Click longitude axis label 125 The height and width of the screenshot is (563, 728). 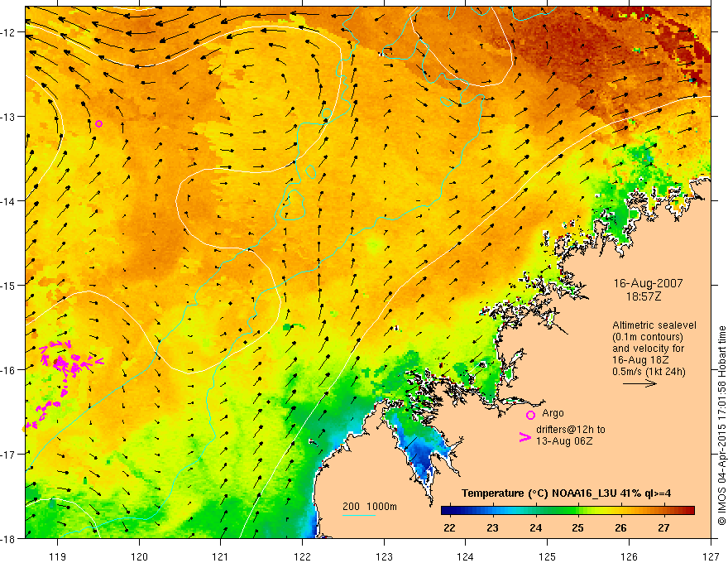tap(547, 556)
